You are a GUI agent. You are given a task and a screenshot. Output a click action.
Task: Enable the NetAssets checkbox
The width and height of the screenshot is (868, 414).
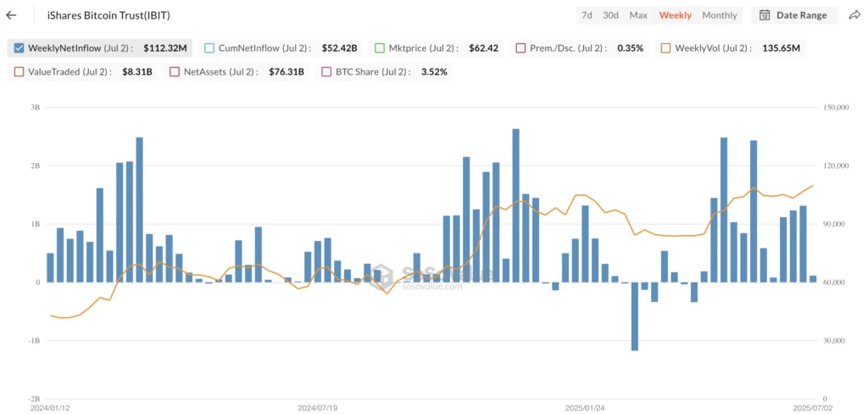[x=175, y=71]
